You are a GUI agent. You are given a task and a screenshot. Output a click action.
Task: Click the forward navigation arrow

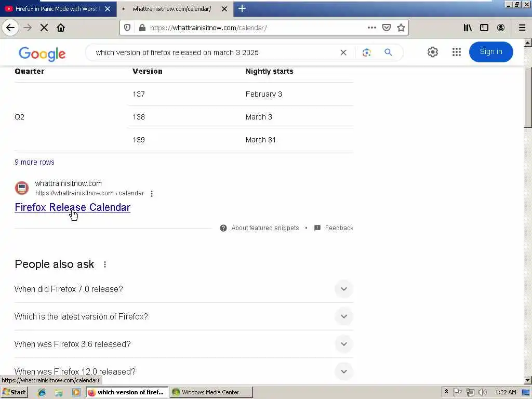click(28, 28)
